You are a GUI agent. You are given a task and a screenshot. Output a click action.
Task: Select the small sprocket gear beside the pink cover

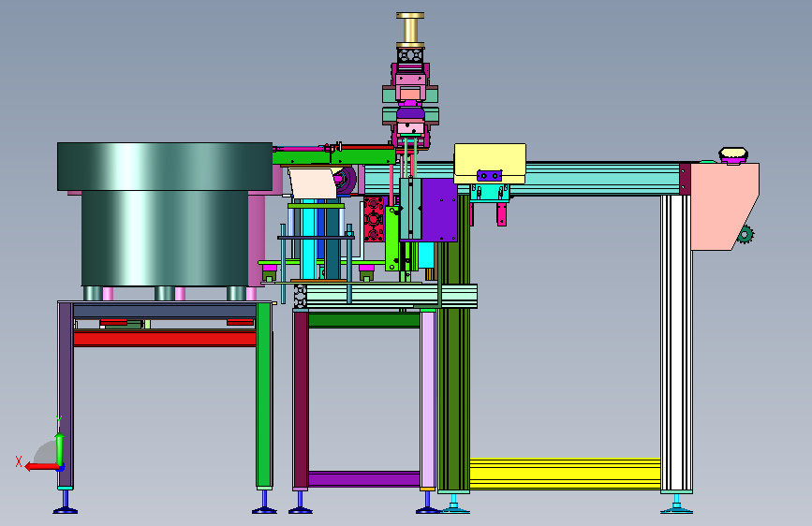point(745,235)
